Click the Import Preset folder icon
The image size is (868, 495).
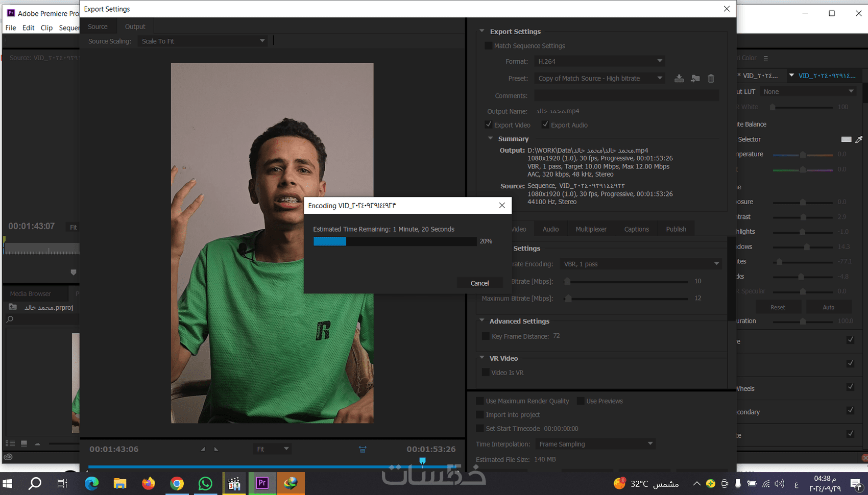pyautogui.click(x=695, y=78)
